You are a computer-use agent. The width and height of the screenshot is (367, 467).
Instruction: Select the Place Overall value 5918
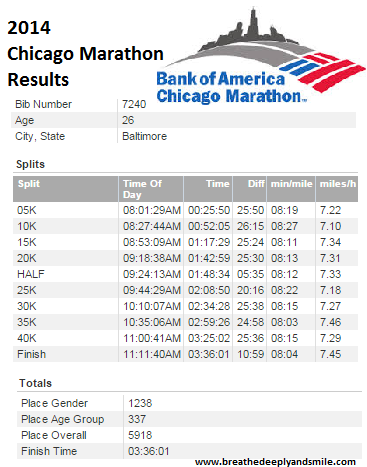click(140, 435)
